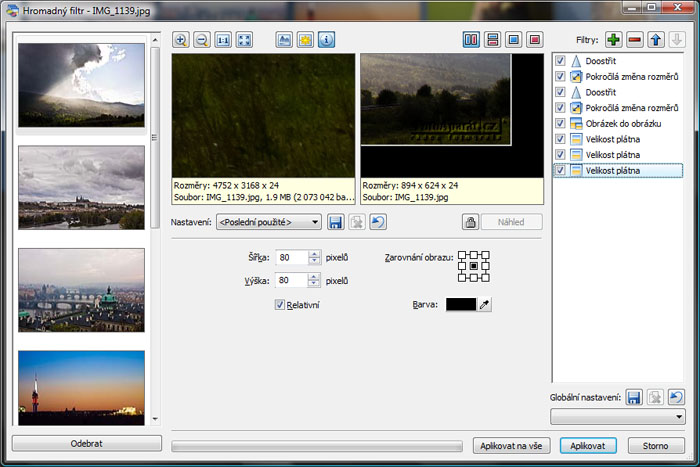
Task: Click the zoom out magnifier icon
Action: [201, 40]
